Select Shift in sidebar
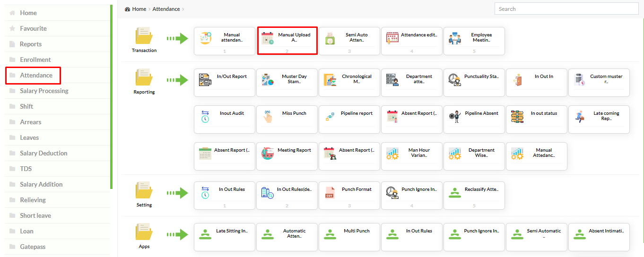Image resolution: width=644 pixels, height=257 pixels. [57, 106]
